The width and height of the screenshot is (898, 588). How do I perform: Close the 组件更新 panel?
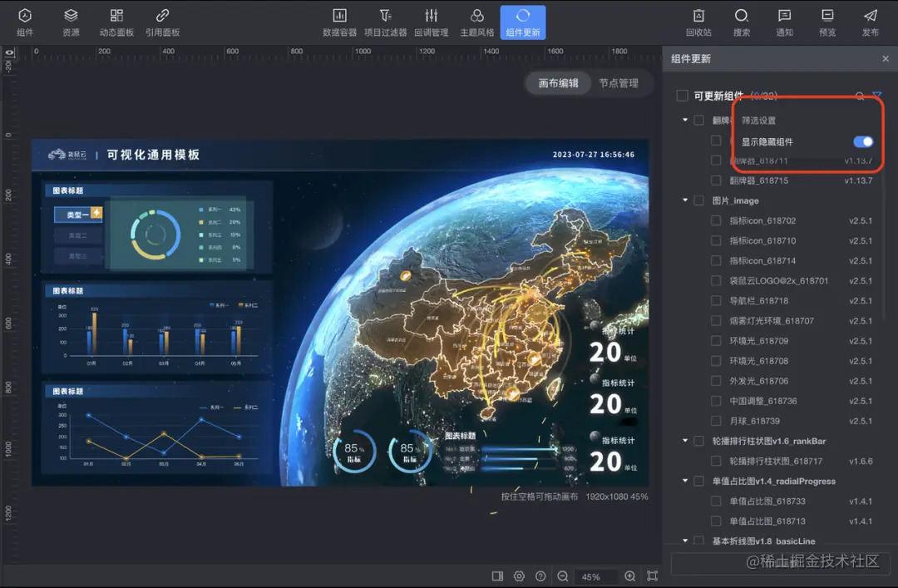point(886,58)
